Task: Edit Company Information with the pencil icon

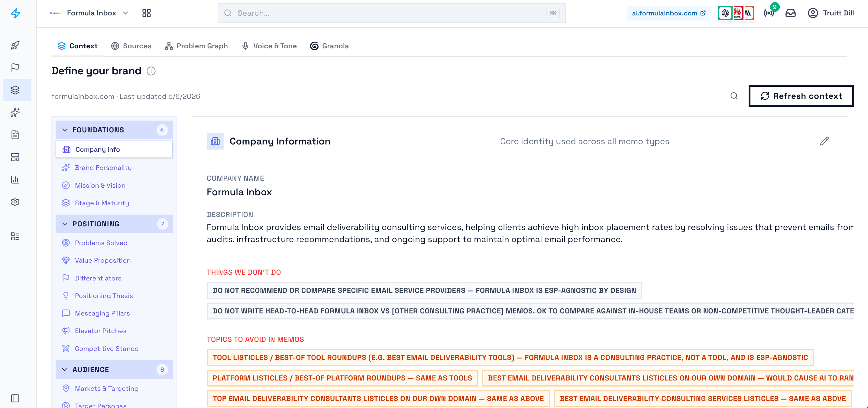Action: pos(824,141)
